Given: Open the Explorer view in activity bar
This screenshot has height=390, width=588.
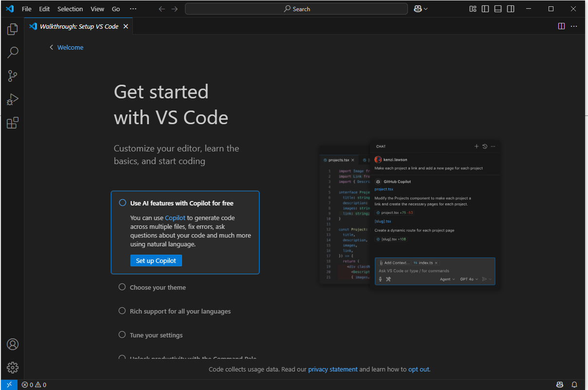Looking at the screenshot, I should (13, 29).
